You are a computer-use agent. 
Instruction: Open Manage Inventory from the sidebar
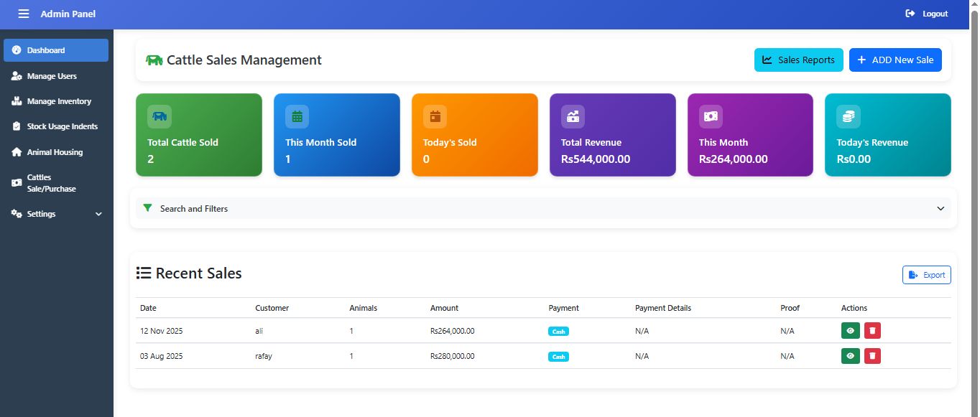tap(59, 101)
